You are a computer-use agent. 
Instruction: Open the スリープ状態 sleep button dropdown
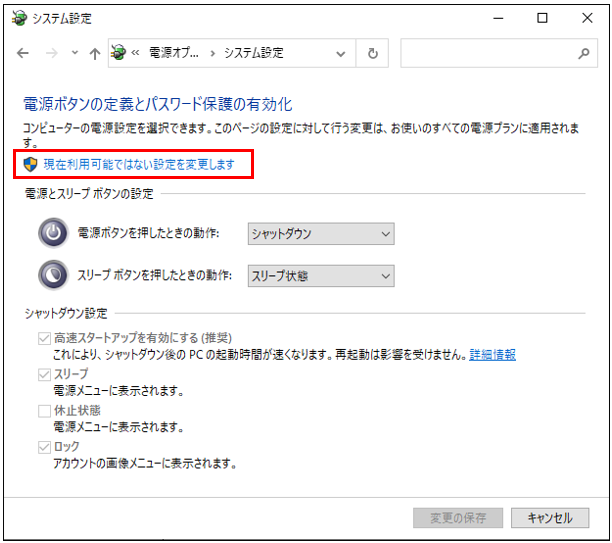320,276
